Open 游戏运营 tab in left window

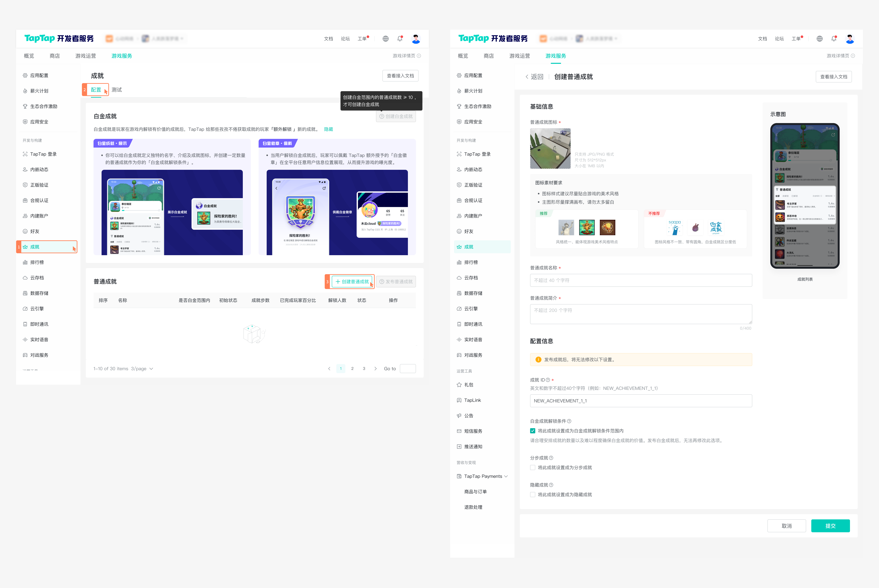pos(86,56)
